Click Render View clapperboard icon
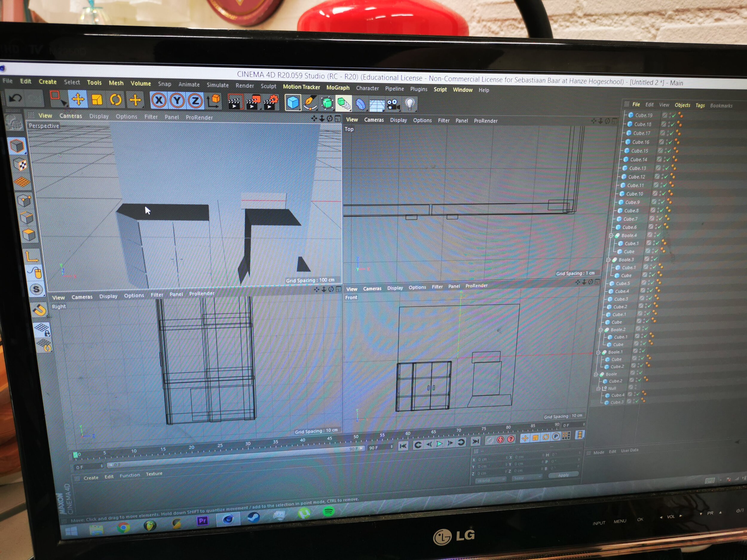This screenshot has height=560, width=747. (235, 102)
